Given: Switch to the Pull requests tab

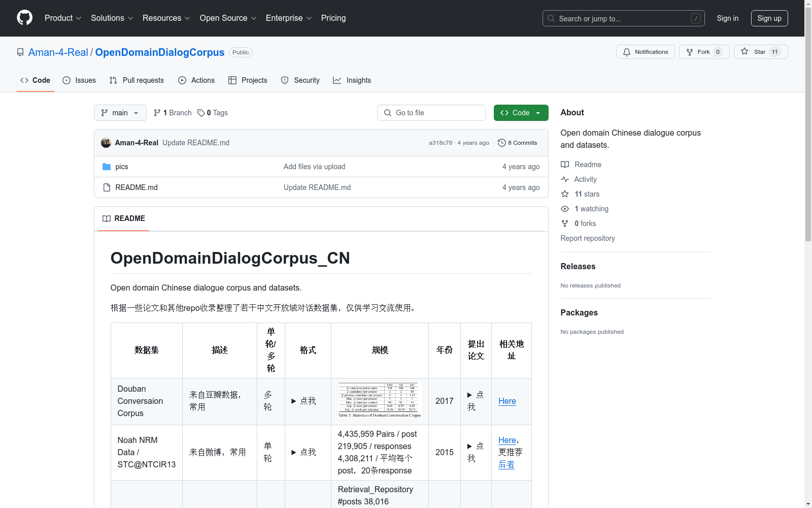Looking at the screenshot, I should click(137, 80).
